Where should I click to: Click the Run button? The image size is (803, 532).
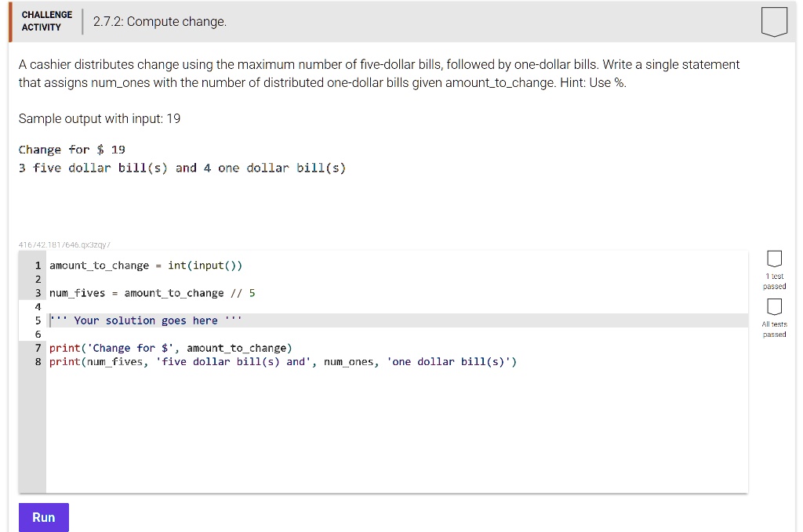(43, 517)
